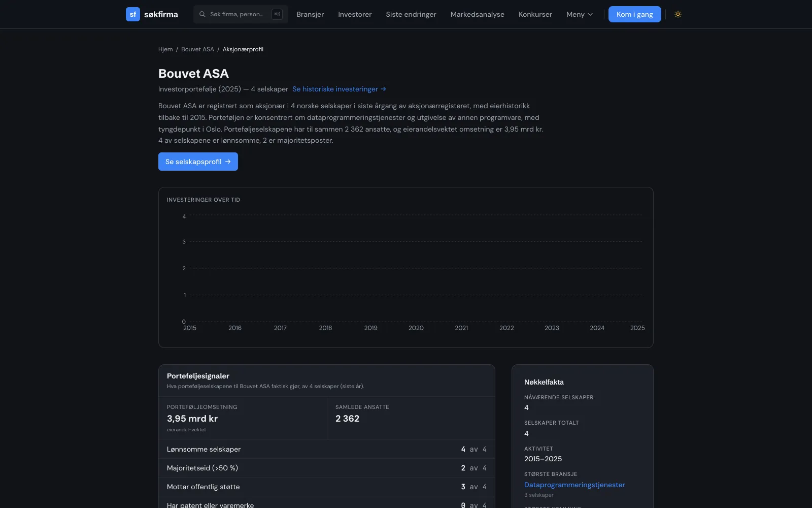Screen dimensions: 812x508
Task: Click the Kom i gang button
Action: pos(635,14)
